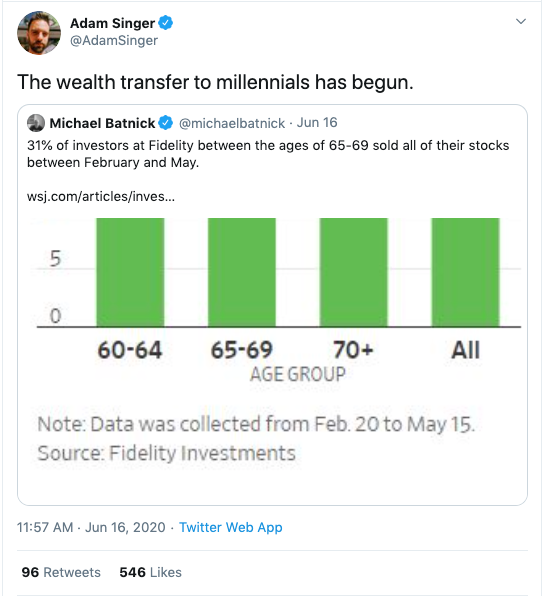Click Michael Batnick's display name
The image size is (545, 596).
(x=102, y=123)
